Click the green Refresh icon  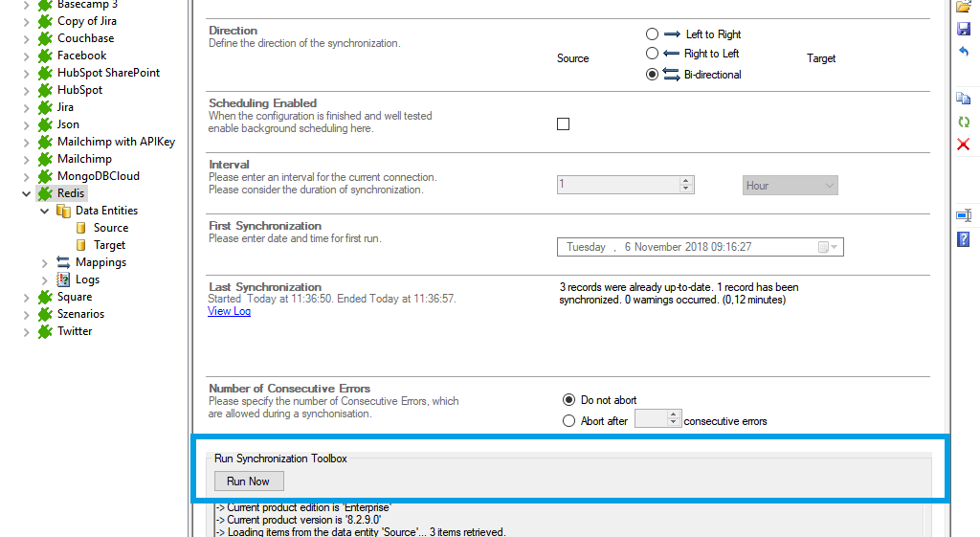[x=964, y=122]
